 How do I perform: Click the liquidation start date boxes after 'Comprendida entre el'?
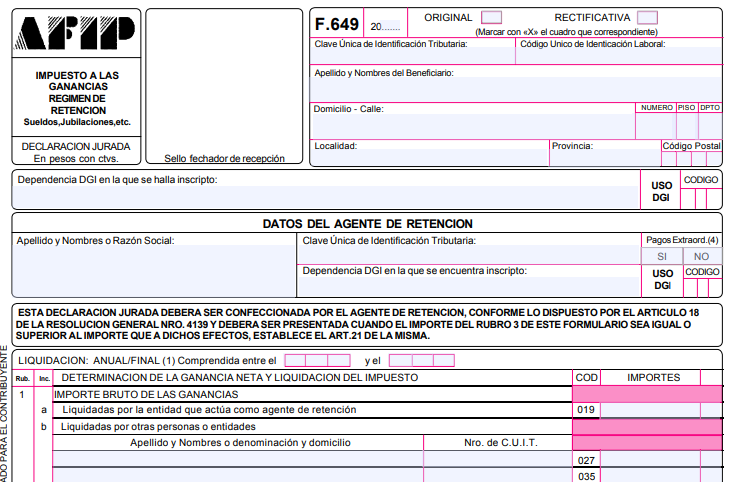pyautogui.click(x=317, y=361)
